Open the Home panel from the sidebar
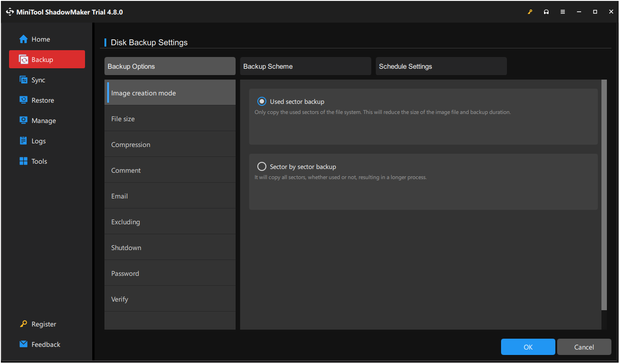The height and width of the screenshot is (364, 620). click(x=39, y=39)
